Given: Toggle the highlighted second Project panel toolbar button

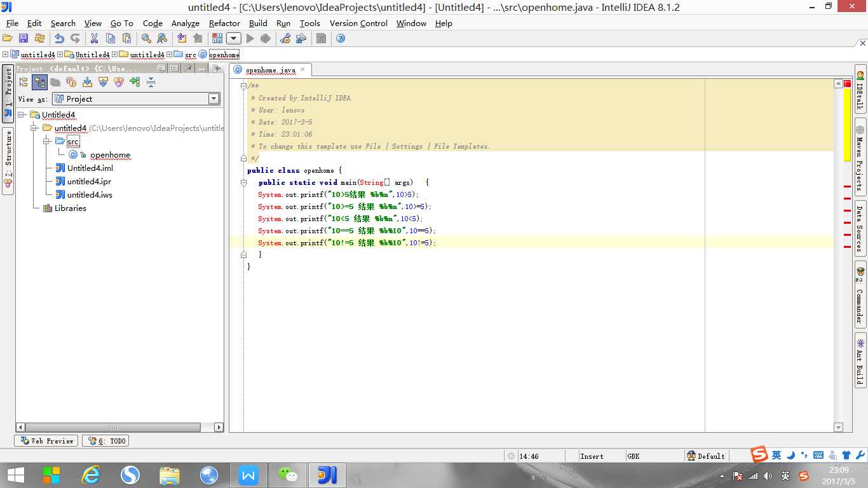Looking at the screenshot, I should [39, 82].
